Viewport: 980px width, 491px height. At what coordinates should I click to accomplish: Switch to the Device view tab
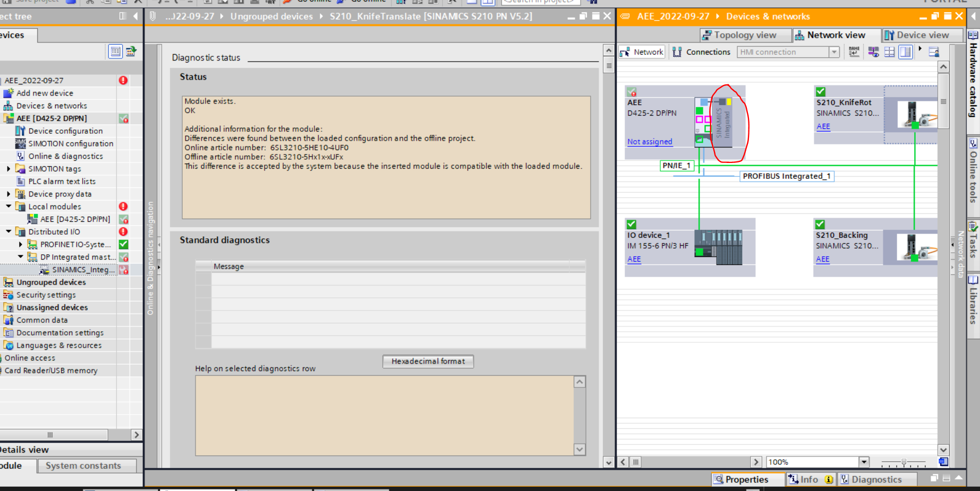coord(917,35)
